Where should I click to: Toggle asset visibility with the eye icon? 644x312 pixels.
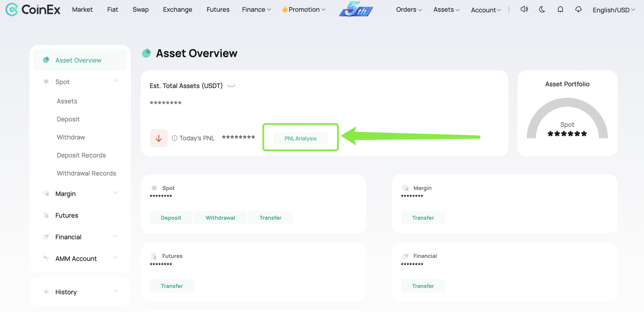(231, 86)
